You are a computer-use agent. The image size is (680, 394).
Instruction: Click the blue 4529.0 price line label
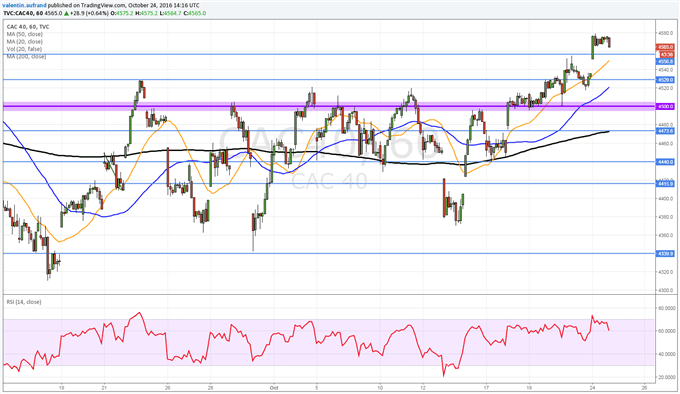click(x=665, y=80)
